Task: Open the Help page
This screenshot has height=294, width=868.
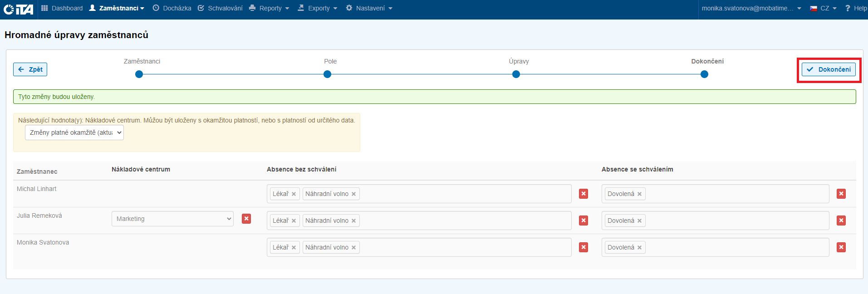Action: [x=856, y=8]
